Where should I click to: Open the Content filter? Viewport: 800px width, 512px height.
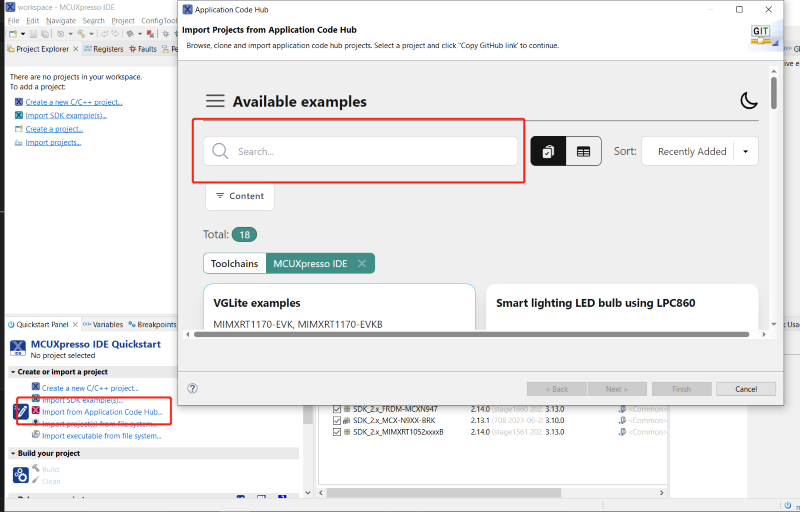click(240, 196)
